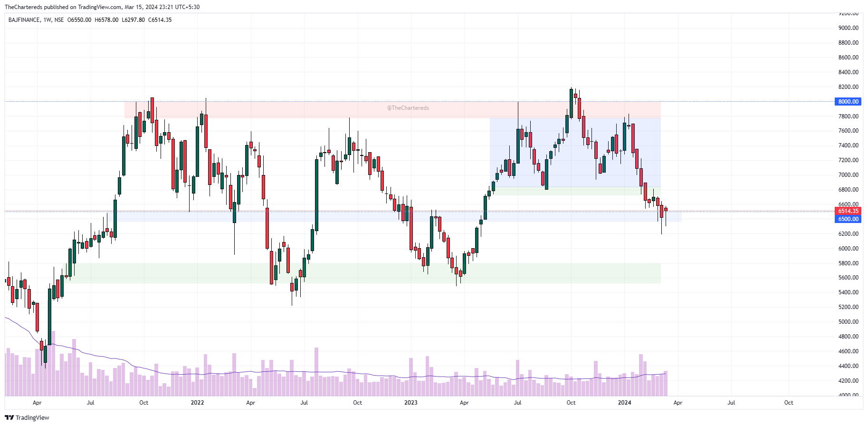
Task: Click the 4400.00 price axis label
Action: (x=848, y=366)
